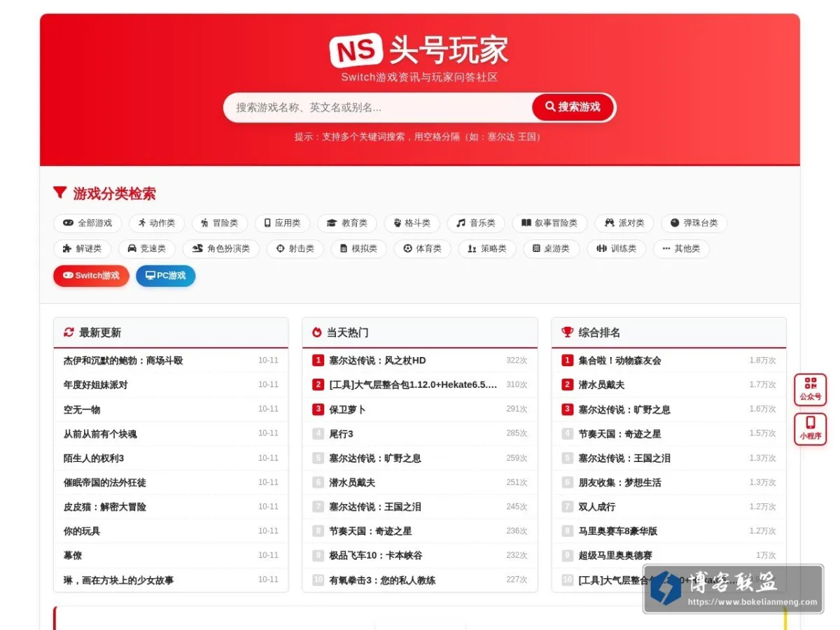Open 节奏天国：奇迹之星 in 综合排名
Viewport: 840px width, 630px height.
[619, 434]
